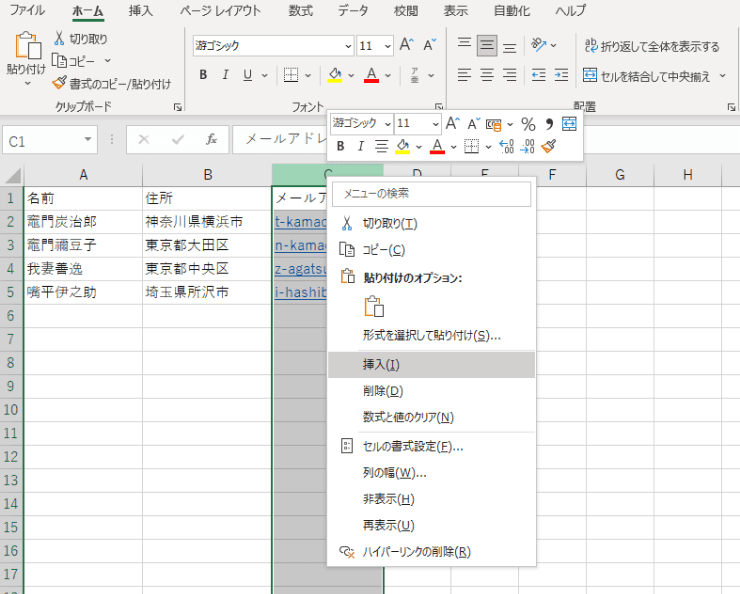Viewport: 740px width, 594px height.
Task: Click the increase indent icon in ribbon
Action: coord(562,75)
